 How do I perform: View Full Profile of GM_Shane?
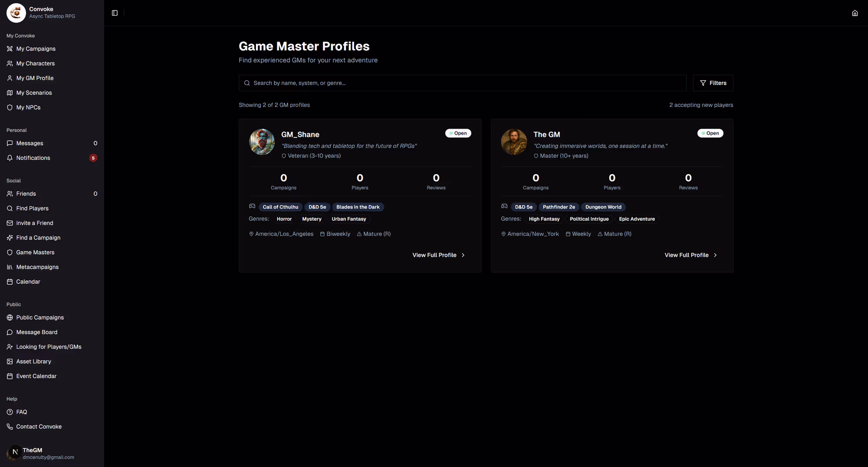point(439,255)
